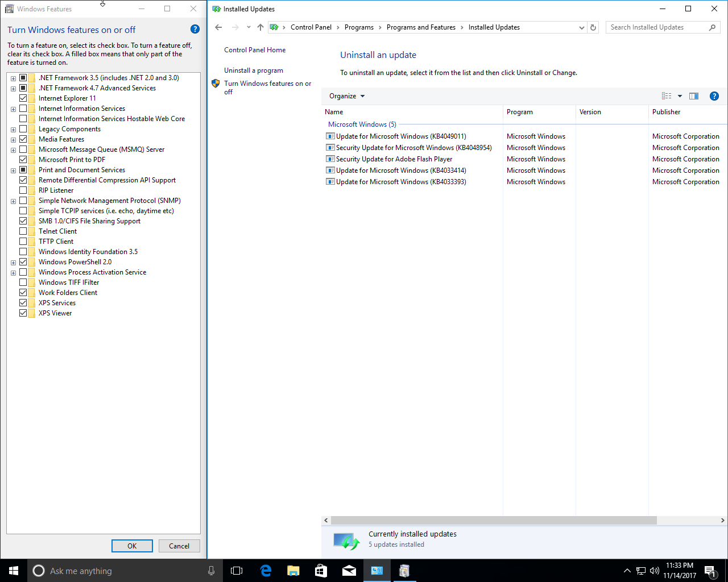Expand Internet Information Services node
The image size is (728, 582).
[13, 109]
